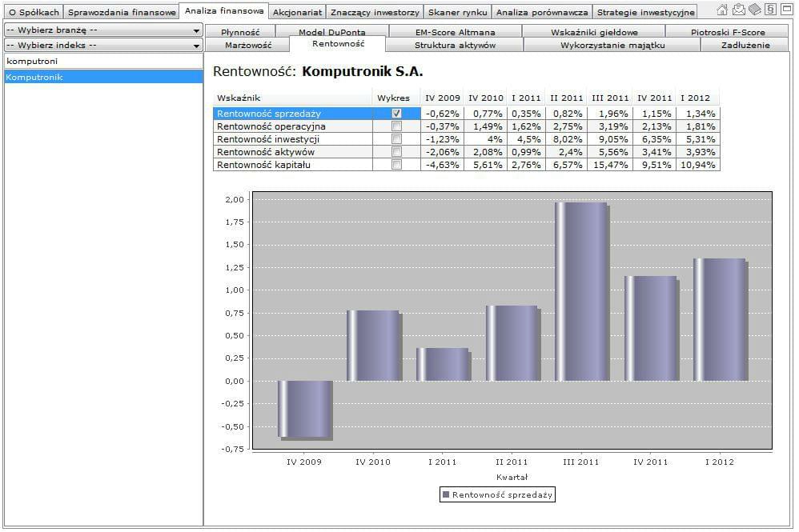Click the 1,96% cell in the table

coord(610,114)
